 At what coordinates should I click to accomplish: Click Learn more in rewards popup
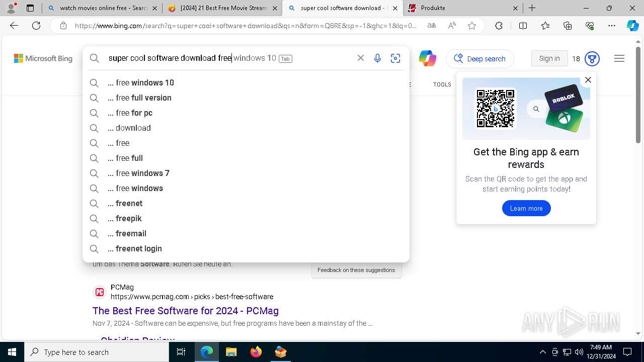point(526,208)
